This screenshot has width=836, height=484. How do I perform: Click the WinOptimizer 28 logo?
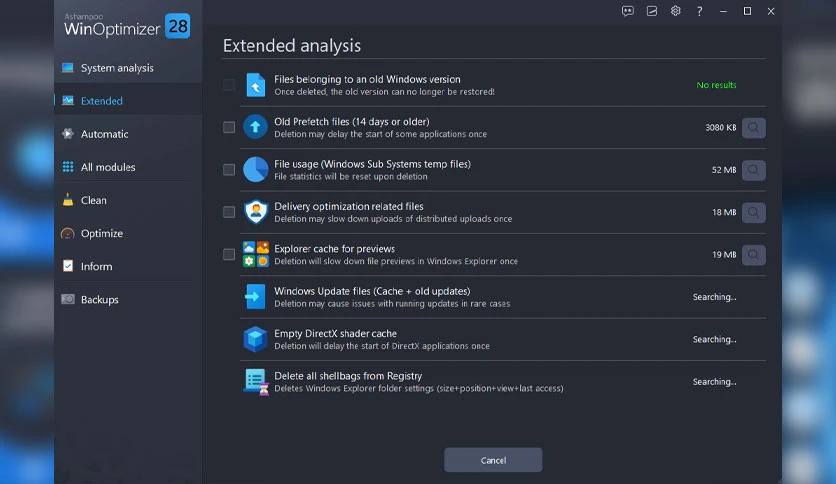(x=127, y=26)
